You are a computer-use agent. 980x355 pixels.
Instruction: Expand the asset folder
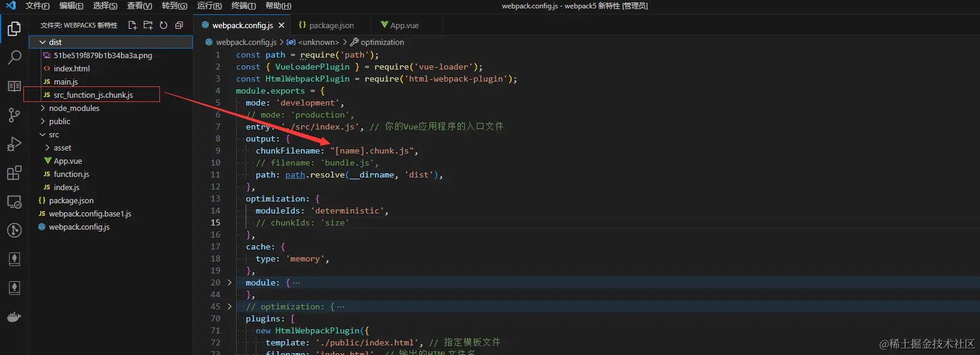(x=47, y=148)
